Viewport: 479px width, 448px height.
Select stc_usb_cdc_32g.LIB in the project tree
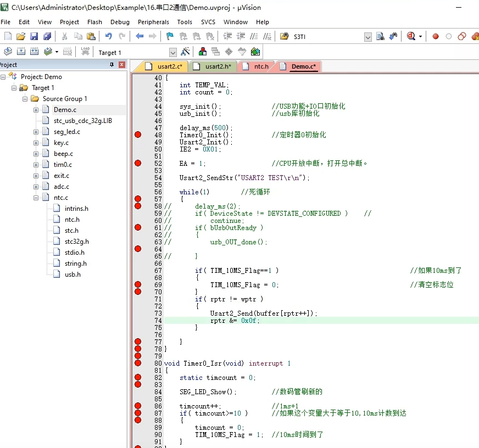coord(83,121)
